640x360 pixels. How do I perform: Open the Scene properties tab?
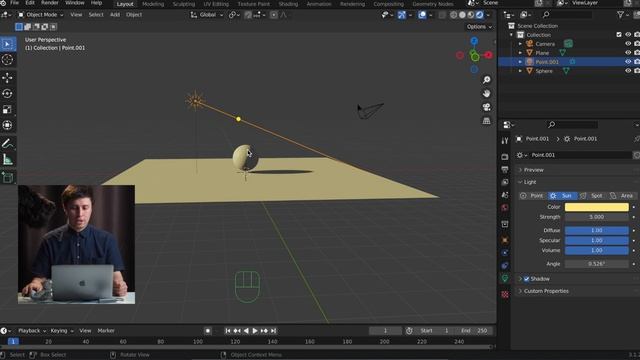click(x=505, y=195)
